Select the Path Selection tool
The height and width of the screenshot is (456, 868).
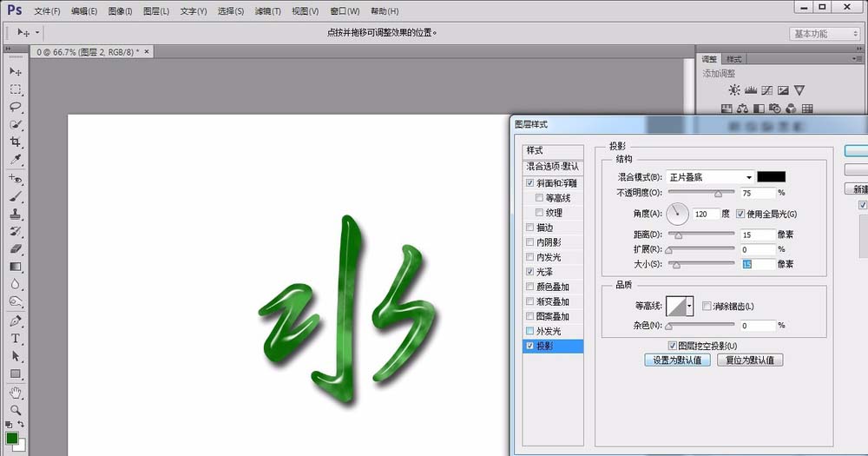16,356
